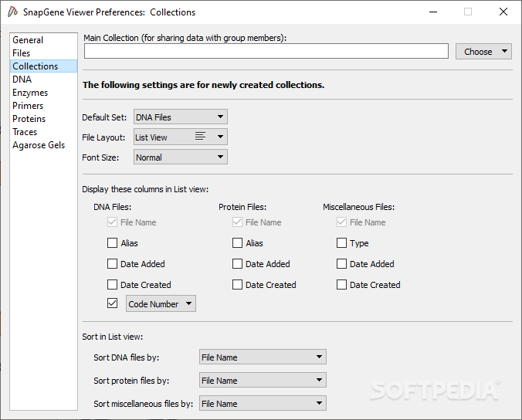Check Date Added under Miscellaneous Files
This screenshot has height=420, width=522.
(x=341, y=264)
